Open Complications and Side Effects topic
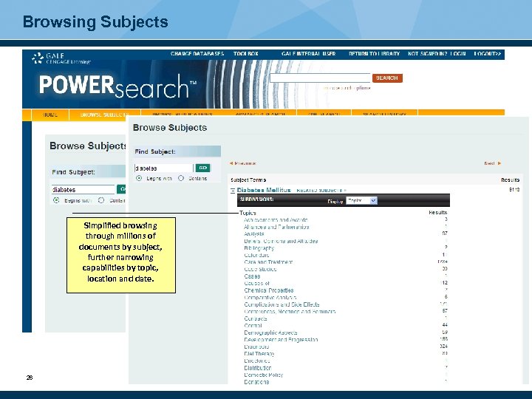532x399 pixels. pyautogui.click(x=282, y=304)
